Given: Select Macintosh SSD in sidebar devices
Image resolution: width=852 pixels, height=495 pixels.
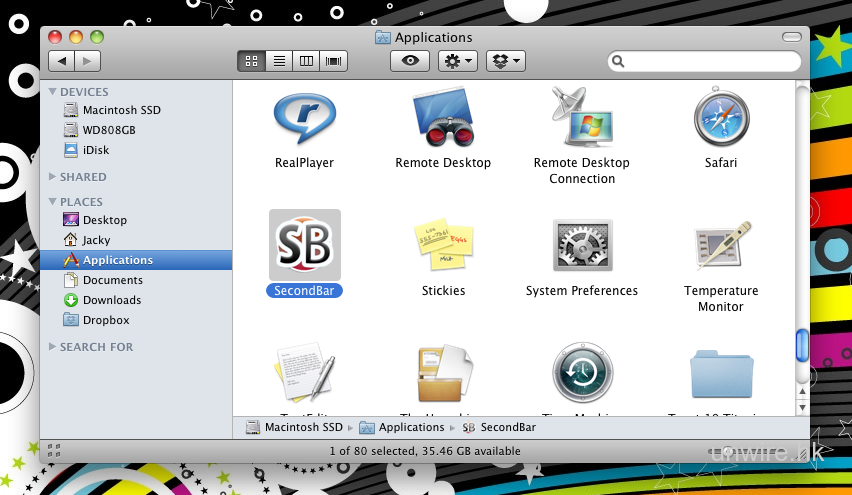Looking at the screenshot, I should (121, 110).
